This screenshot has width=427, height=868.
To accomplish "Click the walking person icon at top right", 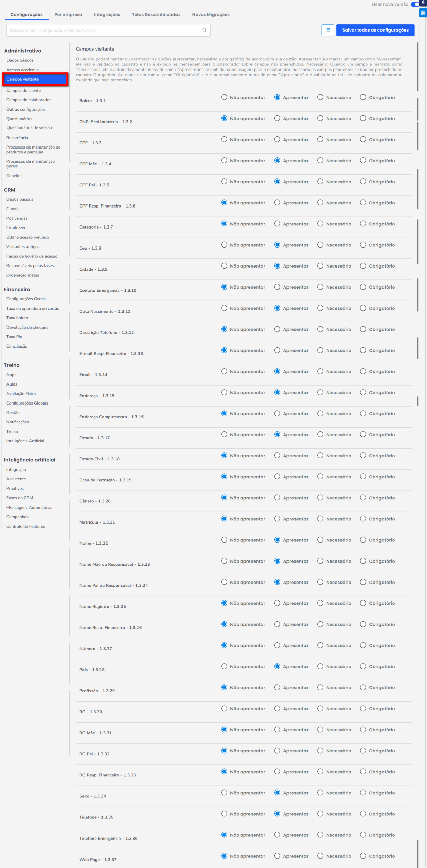I will [x=423, y=3].
